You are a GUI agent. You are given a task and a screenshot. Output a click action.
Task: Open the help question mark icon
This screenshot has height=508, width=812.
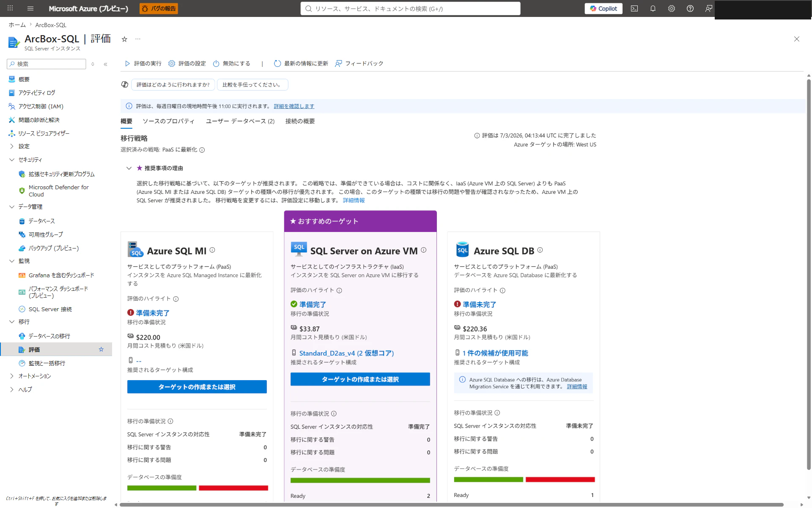[690, 8]
